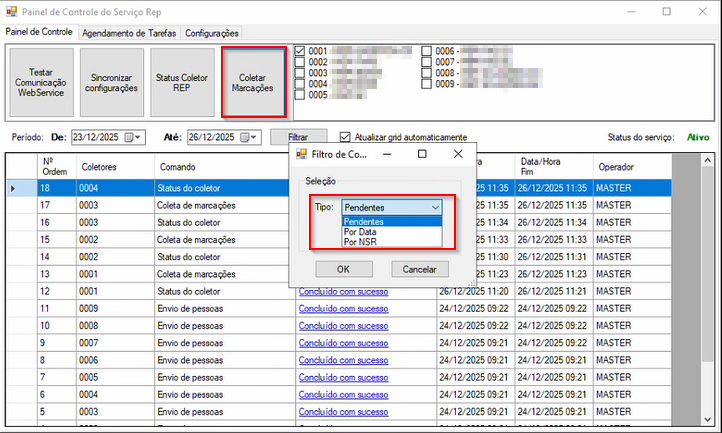The image size is (722, 433).
Task: Maximize the Filtro dialog window
Action: [422, 154]
